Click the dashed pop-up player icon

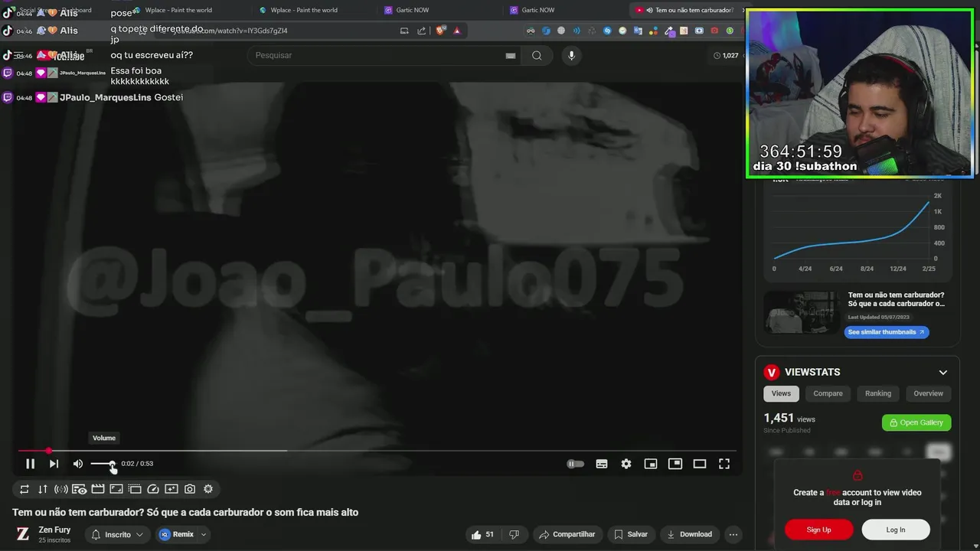pos(135,489)
